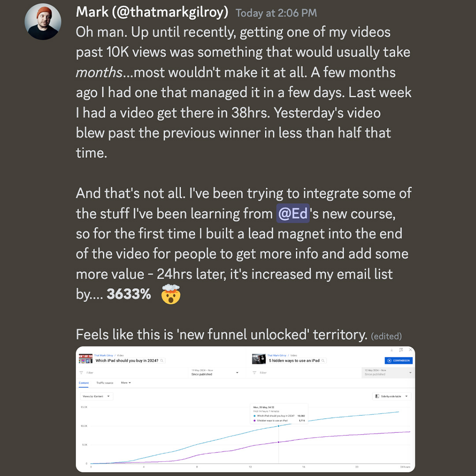The height and width of the screenshot is (476, 476).
Task: Click the 'Which iPad should you buy' video thumbnail
Action: pos(86,359)
